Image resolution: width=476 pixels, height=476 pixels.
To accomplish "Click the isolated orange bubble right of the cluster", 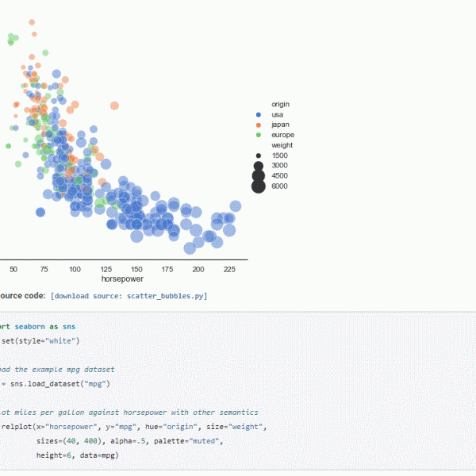I will click(114, 106).
